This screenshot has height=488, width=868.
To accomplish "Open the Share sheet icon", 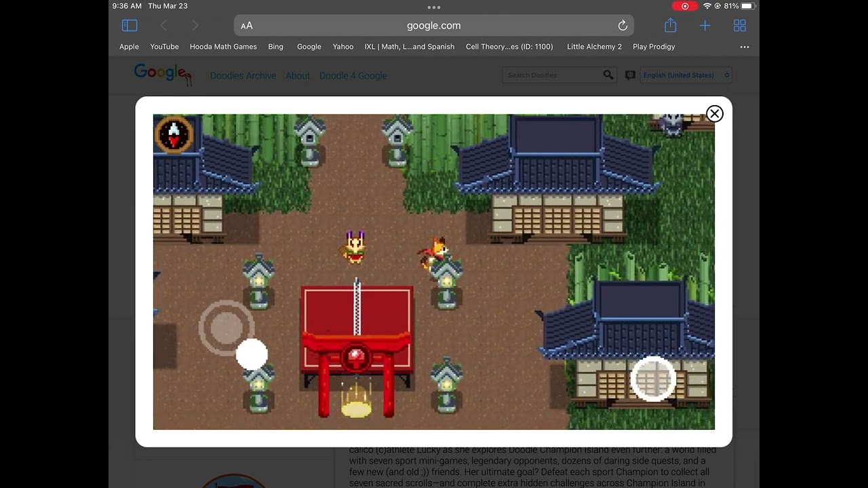I will pyautogui.click(x=671, y=25).
